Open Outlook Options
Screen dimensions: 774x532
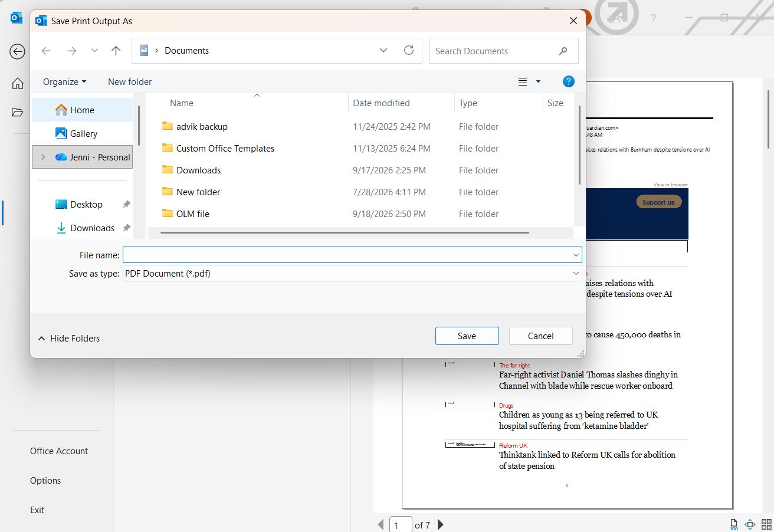click(45, 481)
